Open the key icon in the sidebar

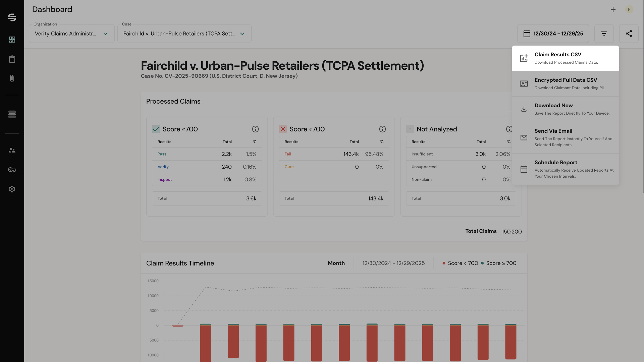12,170
